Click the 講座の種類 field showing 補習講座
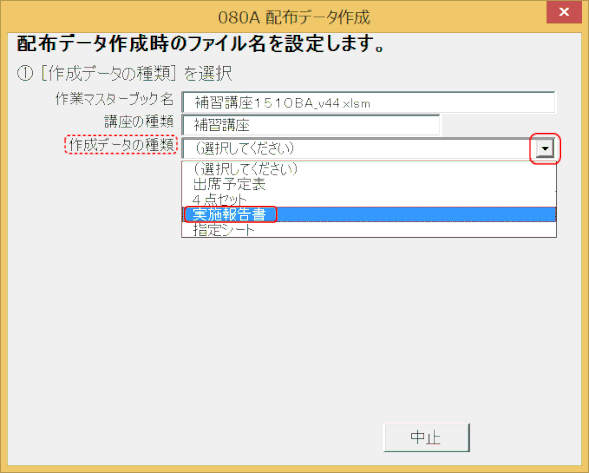This screenshot has height=473, width=589. pyautogui.click(x=311, y=125)
